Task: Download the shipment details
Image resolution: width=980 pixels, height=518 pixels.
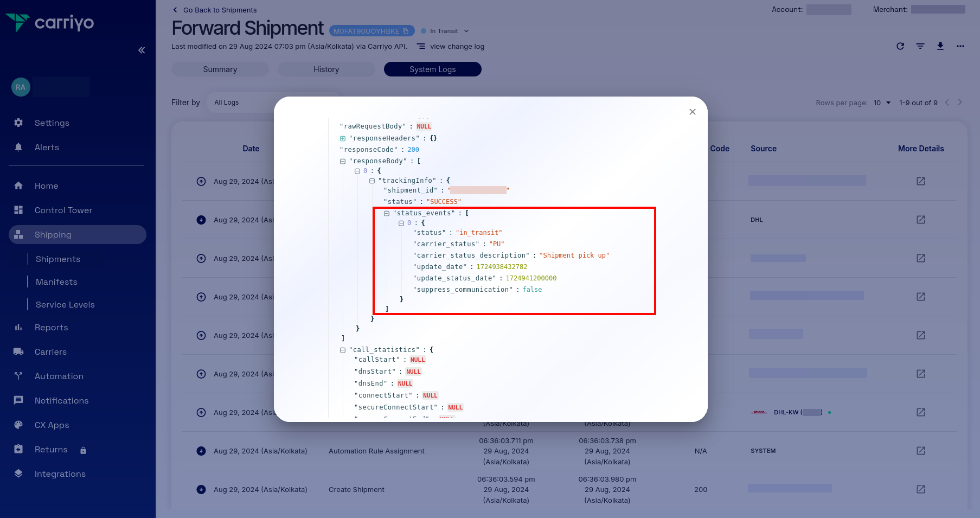Action: pyautogui.click(x=940, y=46)
